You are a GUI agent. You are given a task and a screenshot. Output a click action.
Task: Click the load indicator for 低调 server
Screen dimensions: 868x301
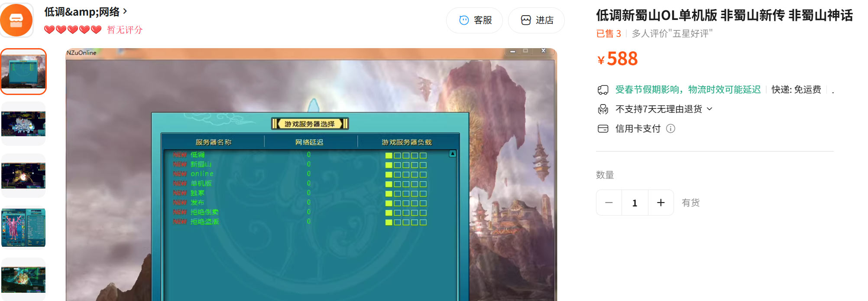coord(406,155)
